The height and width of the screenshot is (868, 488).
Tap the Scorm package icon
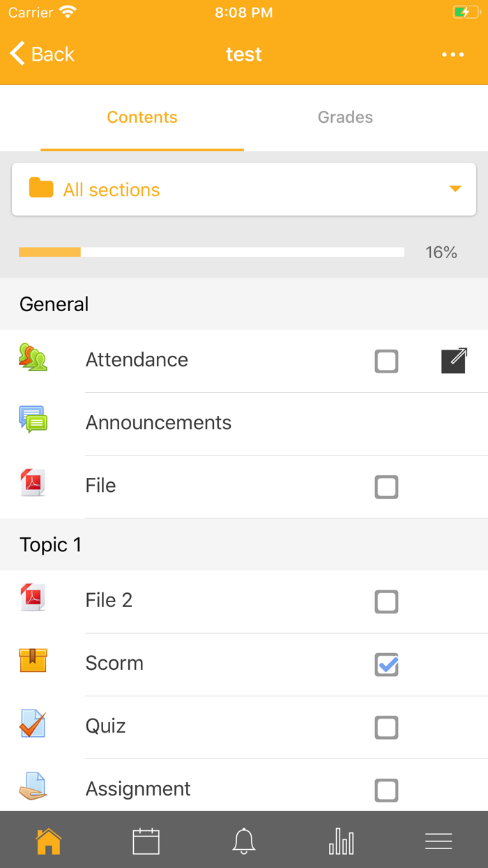click(33, 660)
